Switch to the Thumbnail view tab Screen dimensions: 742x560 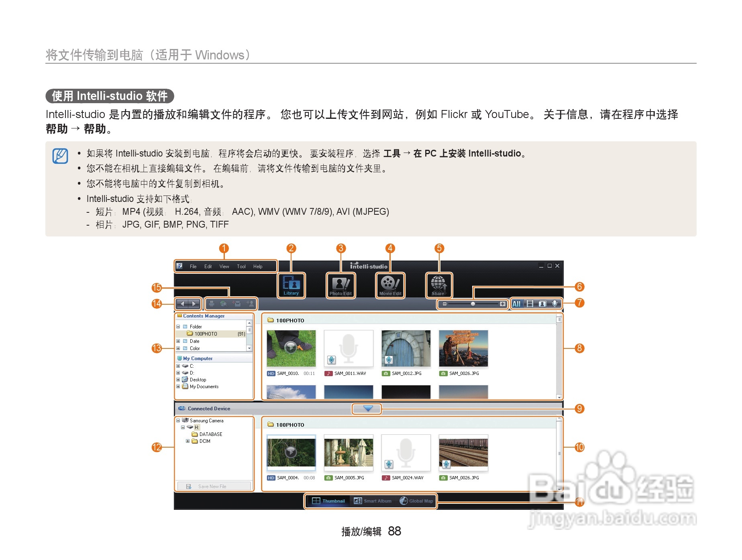click(328, 501)
